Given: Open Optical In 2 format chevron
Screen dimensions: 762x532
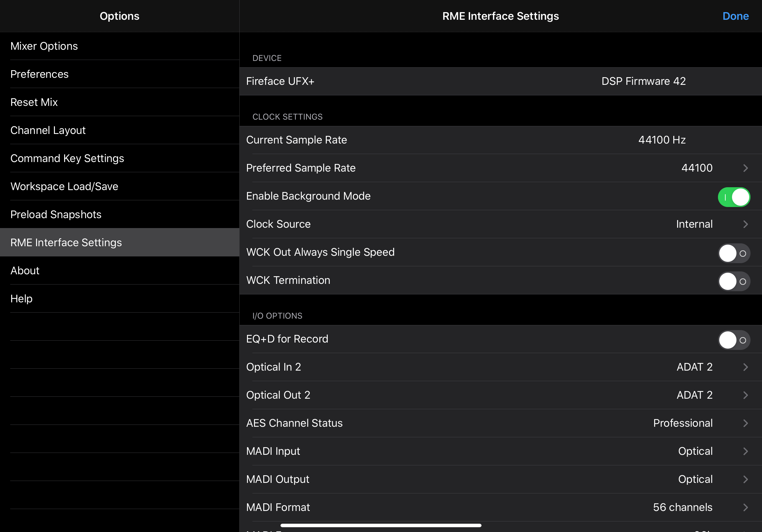Looking at the screenshot, I should (x=745, y=367).
